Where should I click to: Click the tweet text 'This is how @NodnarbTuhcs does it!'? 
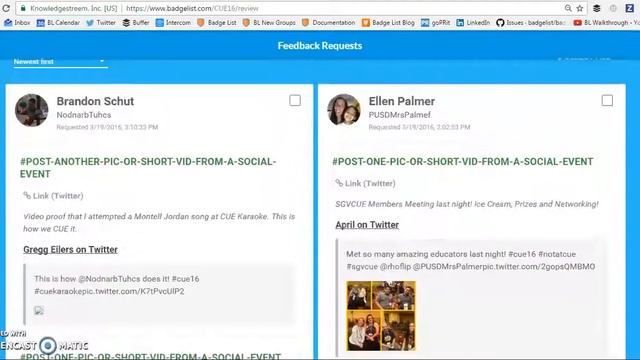102,279
